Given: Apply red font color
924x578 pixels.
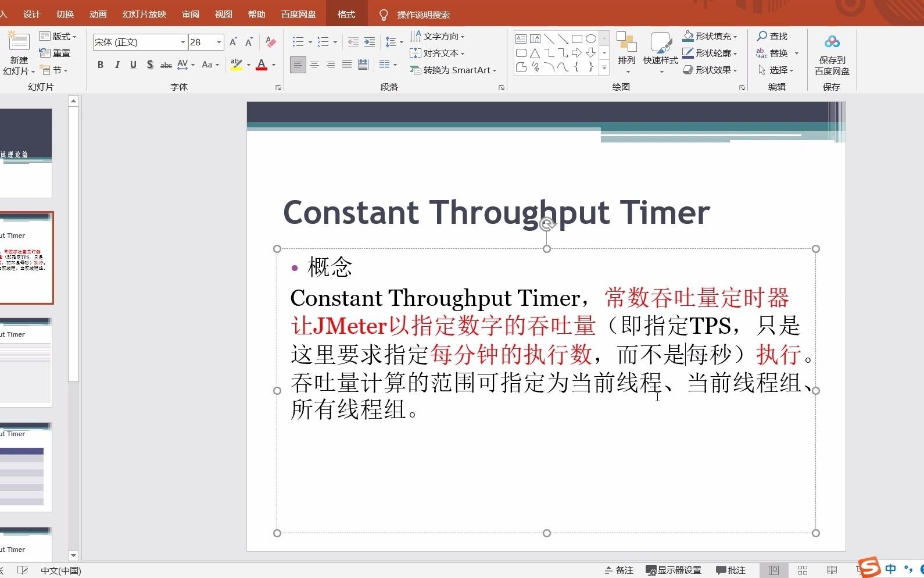Looking at the screenshot, I should 262,65.
